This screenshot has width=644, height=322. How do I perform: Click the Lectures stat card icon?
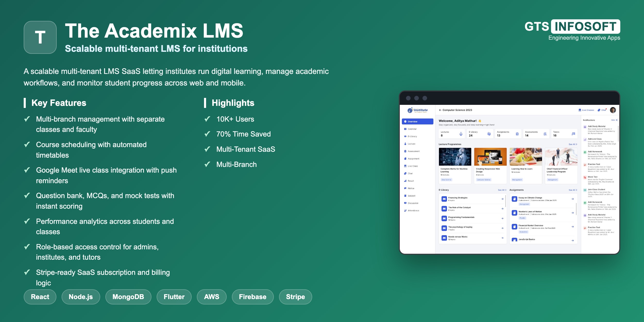tap(461, 134)
